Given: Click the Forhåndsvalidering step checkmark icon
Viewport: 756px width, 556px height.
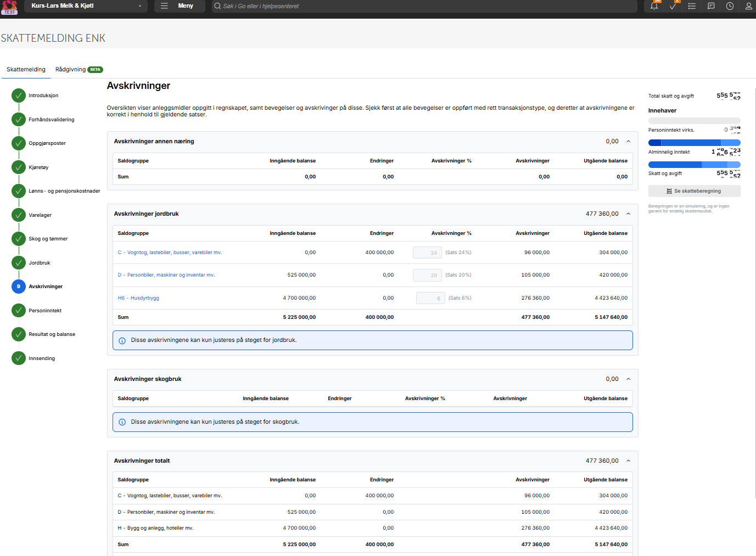Looking at the screenshot, I should 19,119.
